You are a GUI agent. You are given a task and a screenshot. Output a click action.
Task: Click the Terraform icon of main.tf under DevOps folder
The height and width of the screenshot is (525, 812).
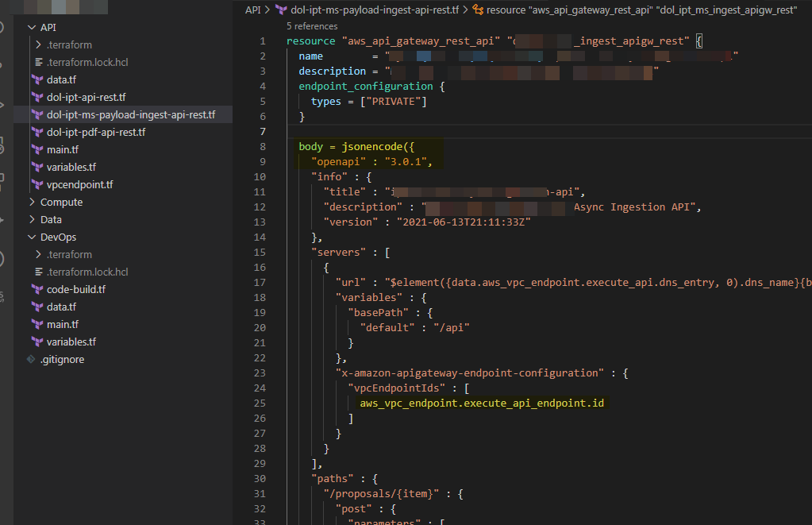[37, 324]
